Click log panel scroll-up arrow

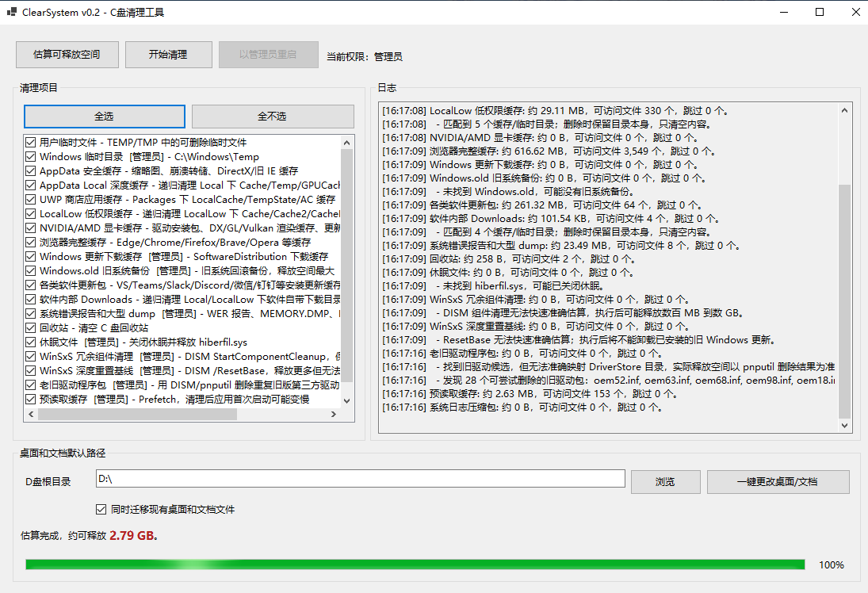[x=844, y=110]
